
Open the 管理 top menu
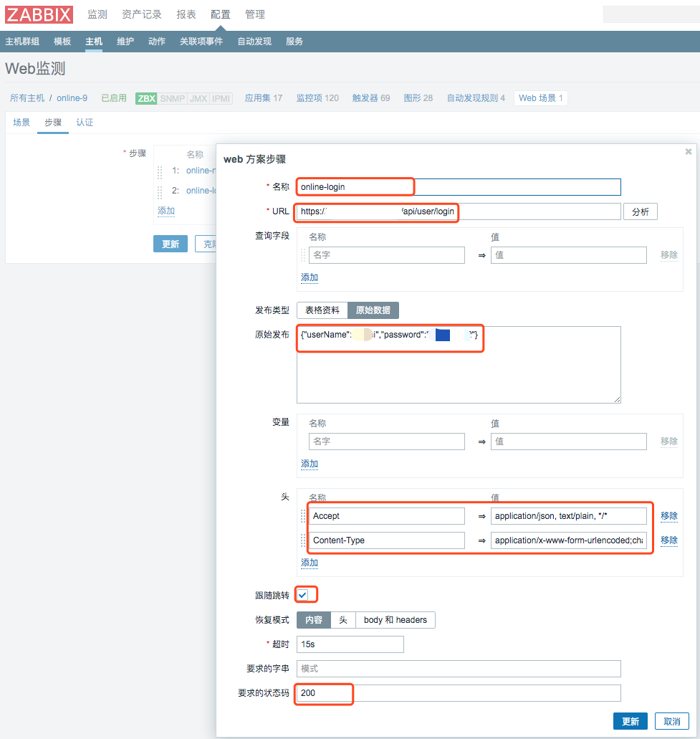click(255, 14)
